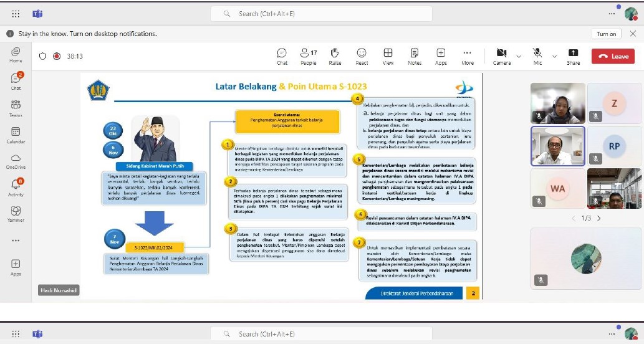The image size is (644, 344).
Task: Open meeting Notes
Action: point(415,57)
